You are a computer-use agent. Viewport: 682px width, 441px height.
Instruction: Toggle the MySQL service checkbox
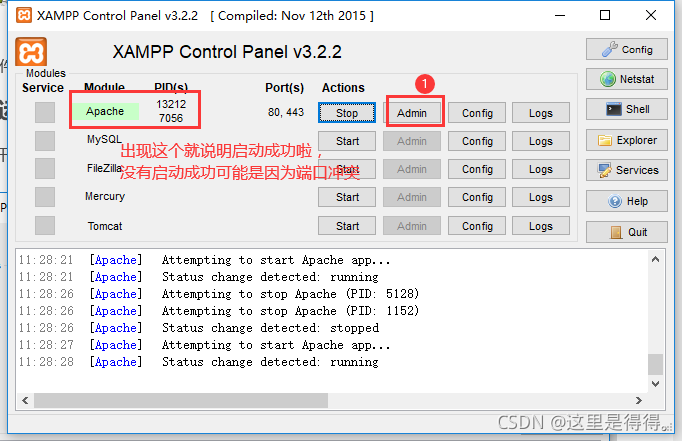[45, 141]
